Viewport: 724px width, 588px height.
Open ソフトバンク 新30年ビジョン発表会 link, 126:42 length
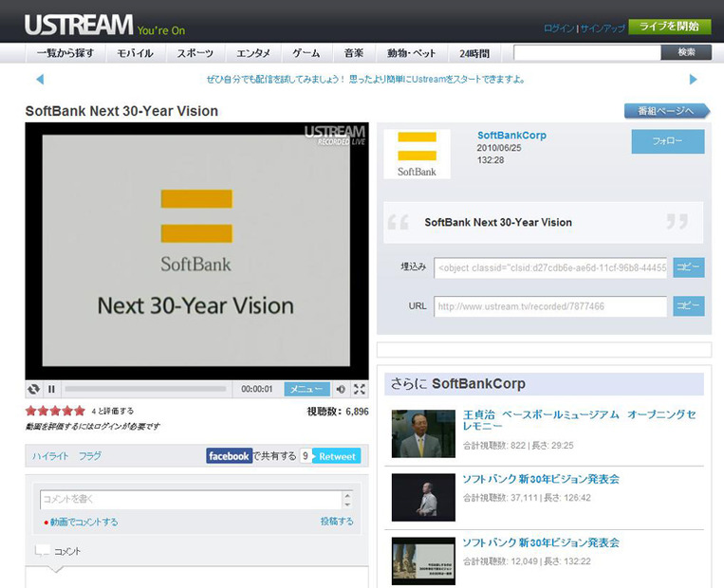(541, 479)
